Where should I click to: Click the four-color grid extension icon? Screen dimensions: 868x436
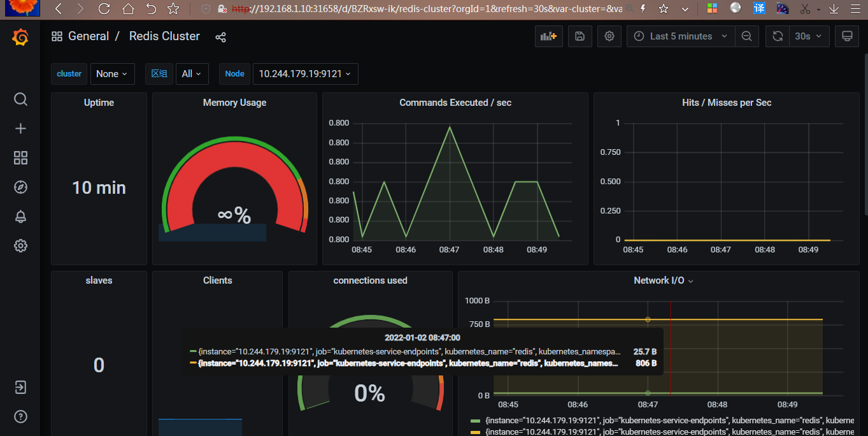pyautogui.click(x=712, y=8)
